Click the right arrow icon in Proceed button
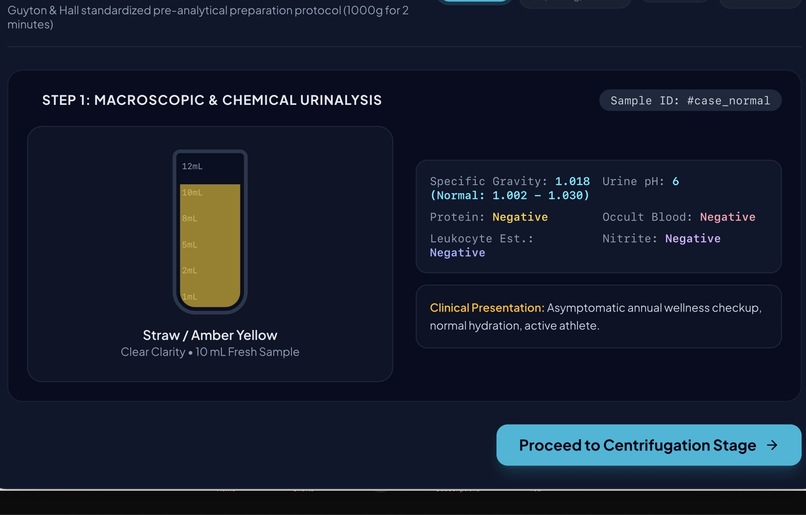Screen dimensions: 806x515 click(772, 445)
